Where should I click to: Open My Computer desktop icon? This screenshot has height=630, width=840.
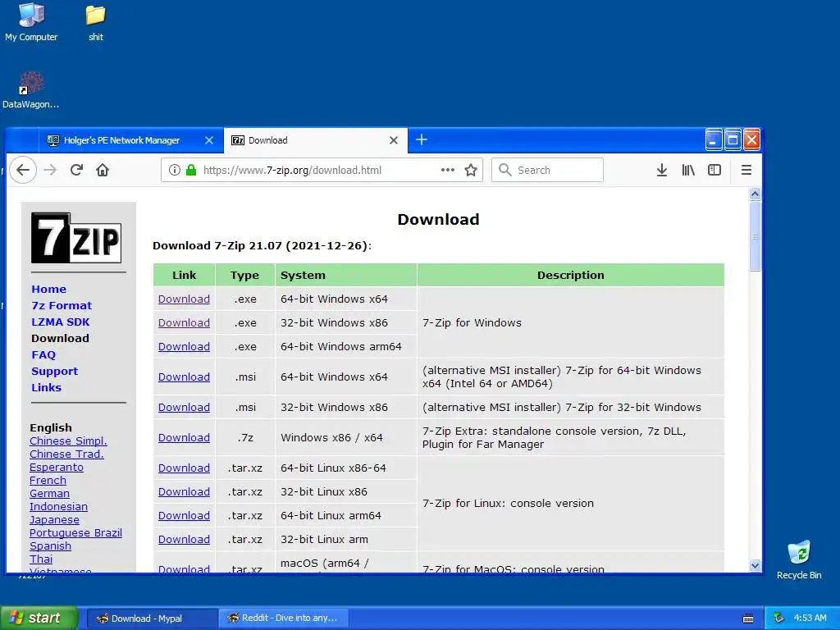pyautogui.click(x=31, y=22)
